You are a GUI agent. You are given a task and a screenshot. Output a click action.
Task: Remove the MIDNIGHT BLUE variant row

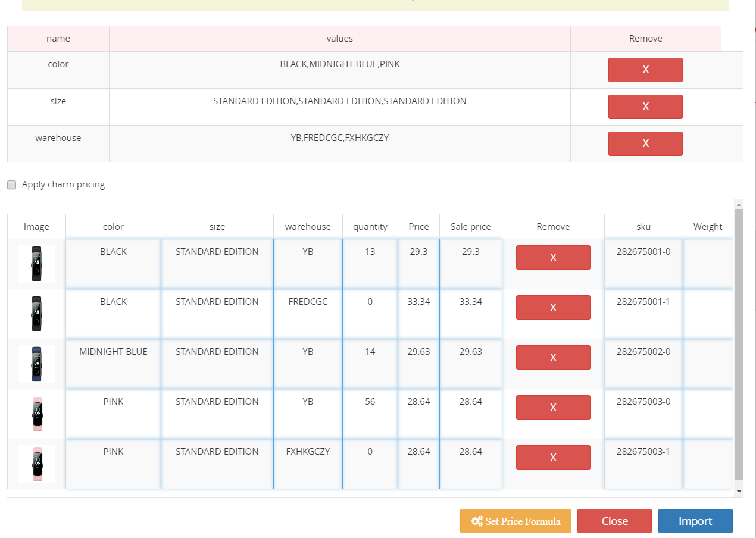coord(553,357)
